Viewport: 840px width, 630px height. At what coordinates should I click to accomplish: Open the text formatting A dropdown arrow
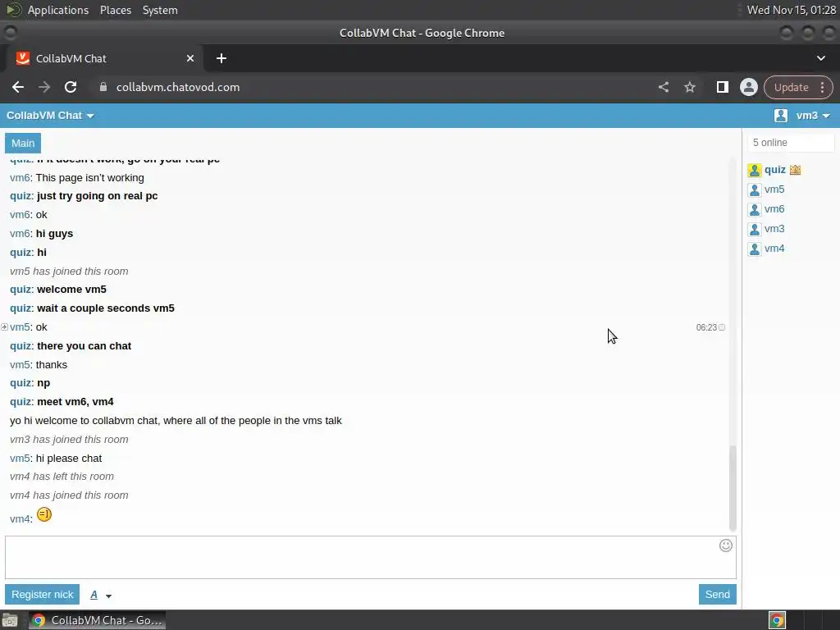click(109, 596)
